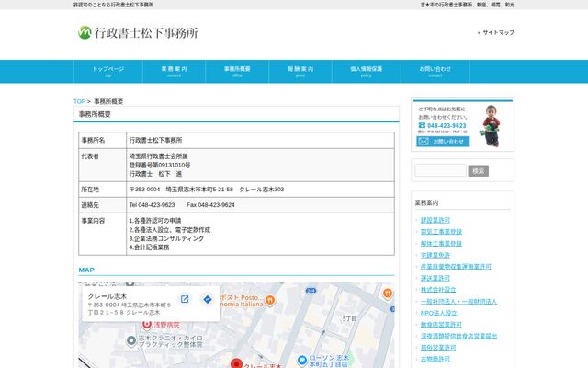Open the 飲食店営業許可 link
The width and height of the screenshot is (588, 368).
click(441, 325)
